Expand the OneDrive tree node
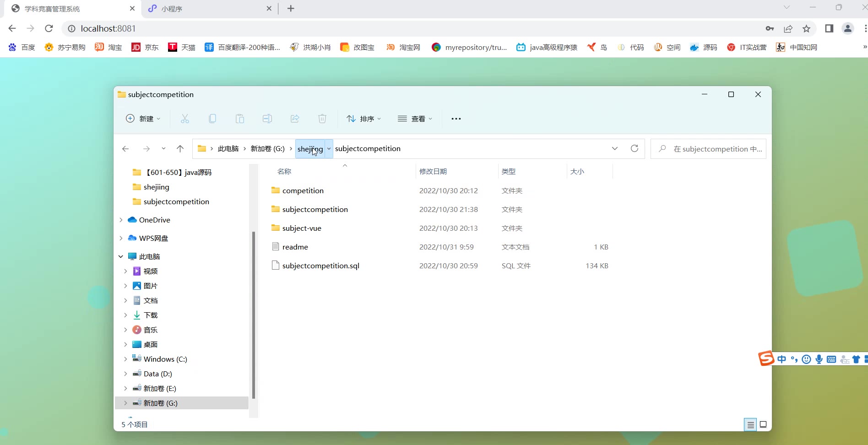868x445 pixels. [121, 220]
